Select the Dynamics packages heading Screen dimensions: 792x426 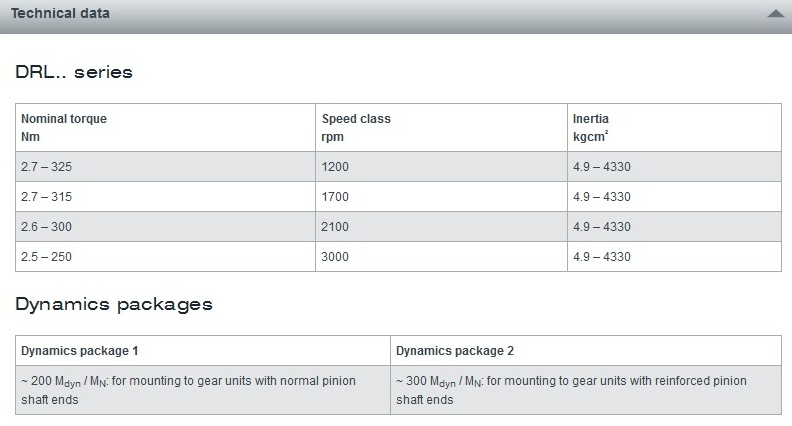pyautogui.click(x=114, y=304)
